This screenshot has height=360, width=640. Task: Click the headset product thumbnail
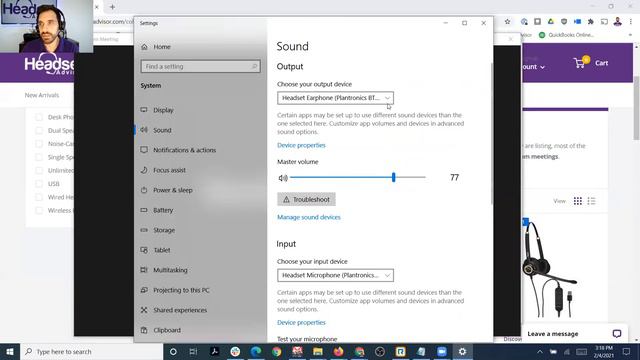[550, 269]
